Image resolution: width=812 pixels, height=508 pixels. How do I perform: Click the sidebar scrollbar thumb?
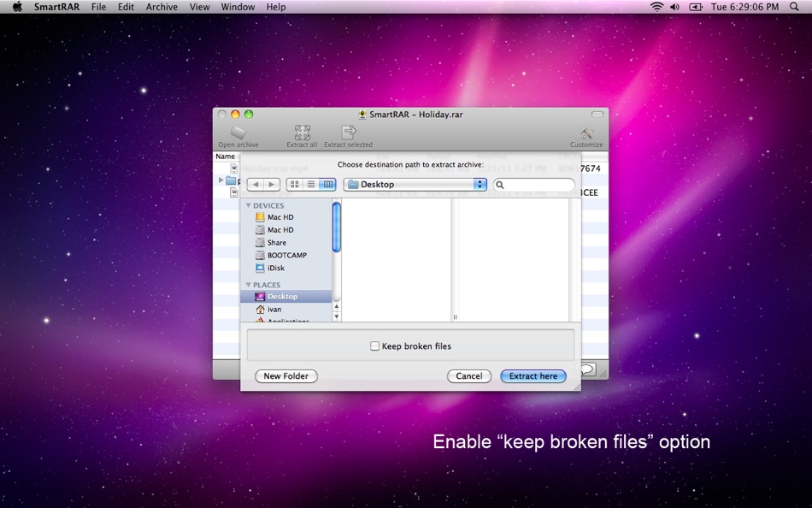pyautogui.click(x=337, y=227)
